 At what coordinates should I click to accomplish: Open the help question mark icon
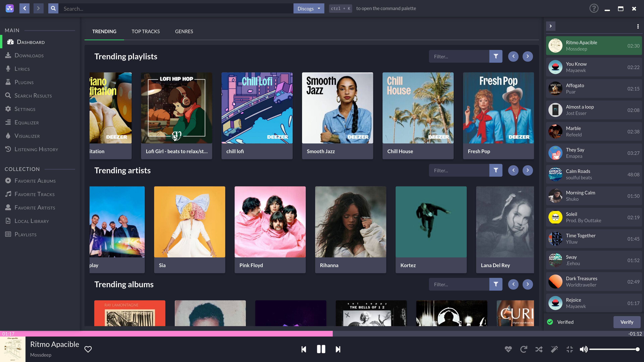tap(594, 9)
